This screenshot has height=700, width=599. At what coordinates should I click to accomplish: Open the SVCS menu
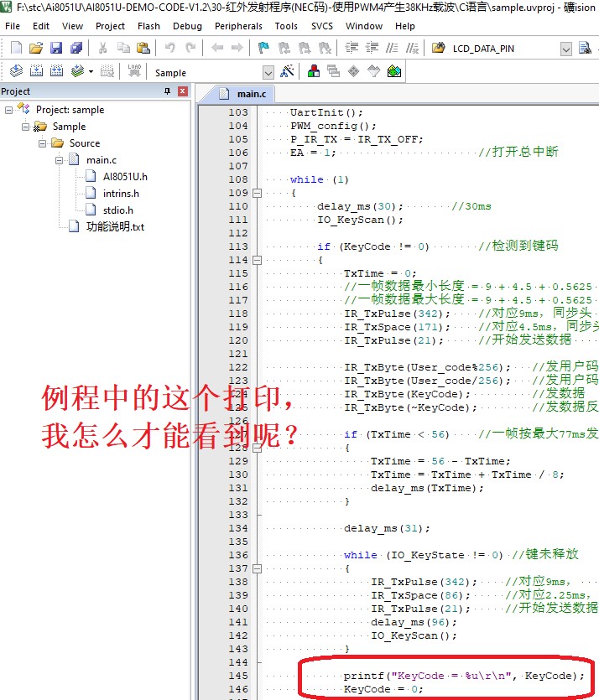pos(322,26)
